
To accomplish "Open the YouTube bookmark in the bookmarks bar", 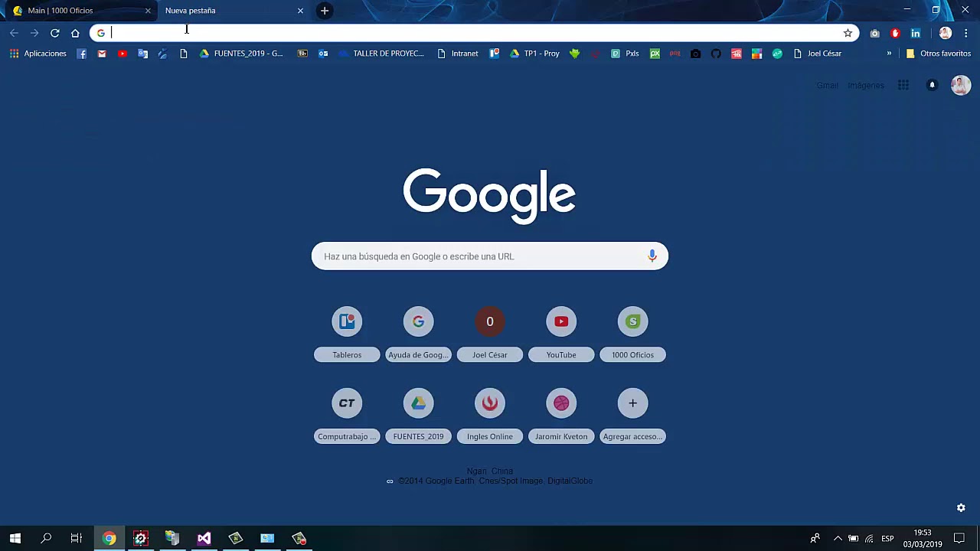I will click(x=122, y=54).
